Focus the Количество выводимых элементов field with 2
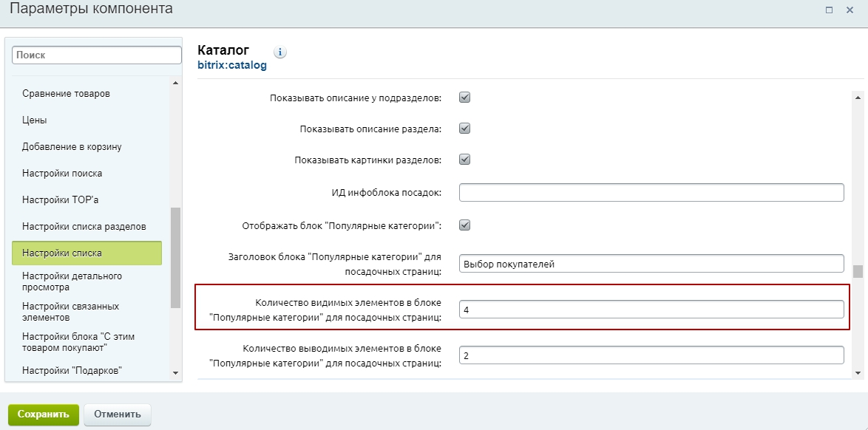 [x=651, y=356]
